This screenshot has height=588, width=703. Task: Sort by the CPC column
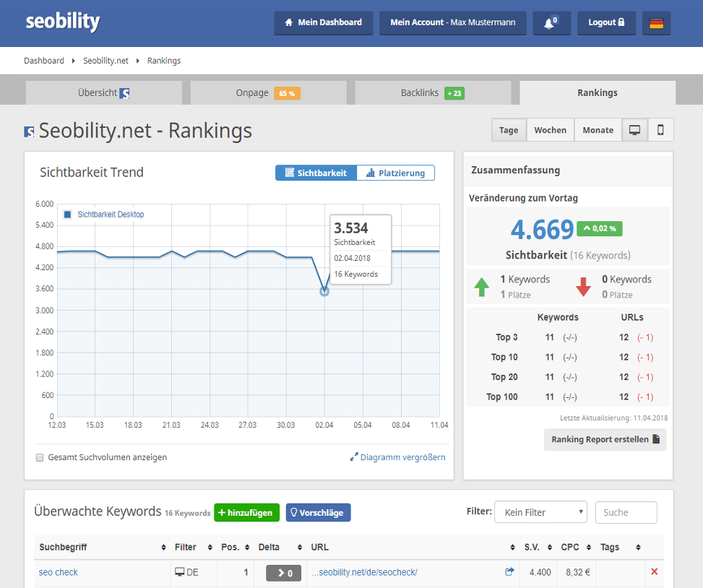[576, 548]
